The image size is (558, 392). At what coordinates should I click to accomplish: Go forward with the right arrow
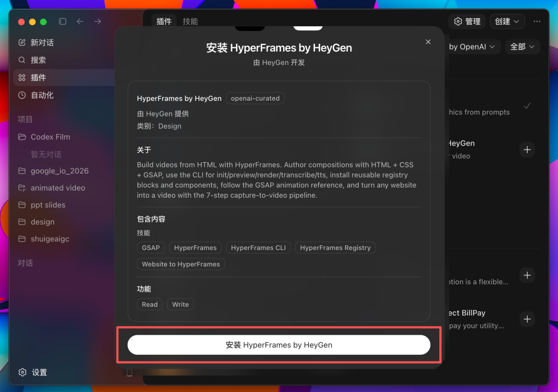point(98,22)
